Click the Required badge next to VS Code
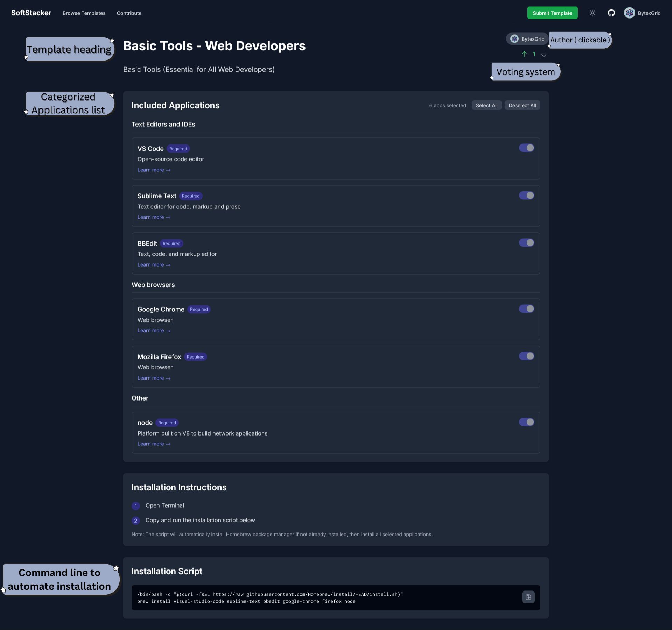The height and width of the screenshot is (630, 672). 178,149
